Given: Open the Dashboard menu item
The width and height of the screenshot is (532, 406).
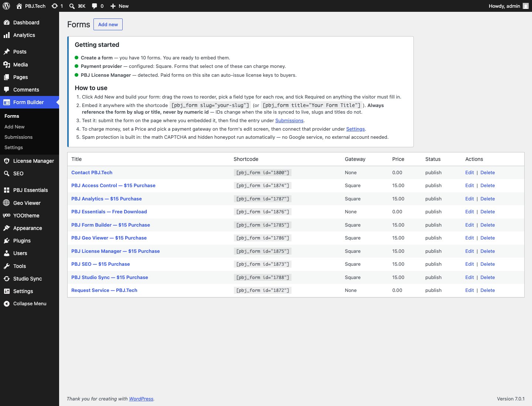Looking at the screenshot, I should [30, 23].
